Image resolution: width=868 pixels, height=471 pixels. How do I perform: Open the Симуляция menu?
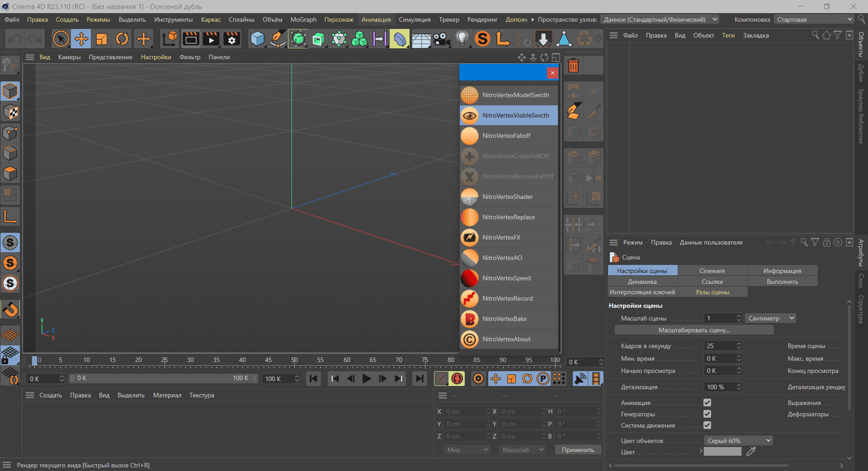(415, 19)
